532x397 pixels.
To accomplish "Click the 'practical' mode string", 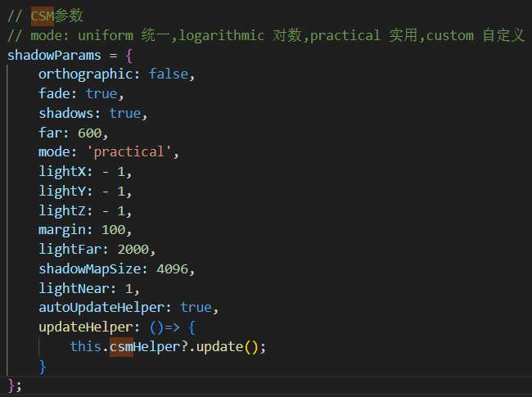I will coord(129,152).
